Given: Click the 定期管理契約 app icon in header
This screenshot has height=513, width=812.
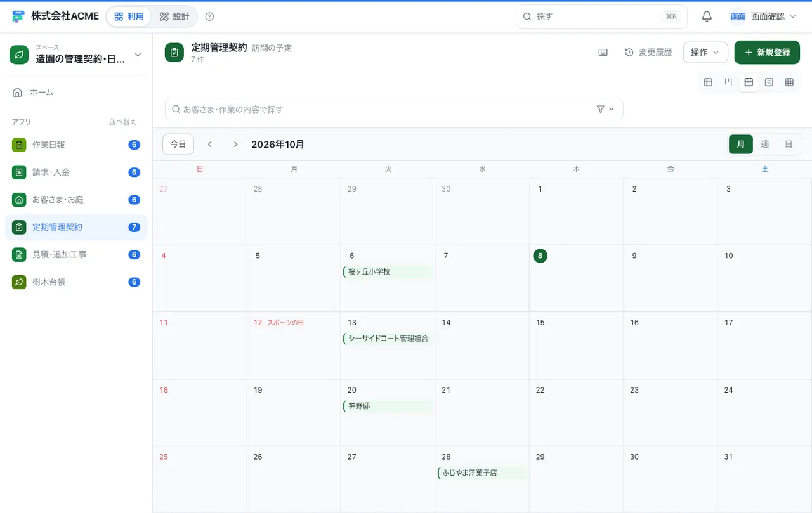Looking at the screenshot, I should pyautogui.click(x=174, y=53).
